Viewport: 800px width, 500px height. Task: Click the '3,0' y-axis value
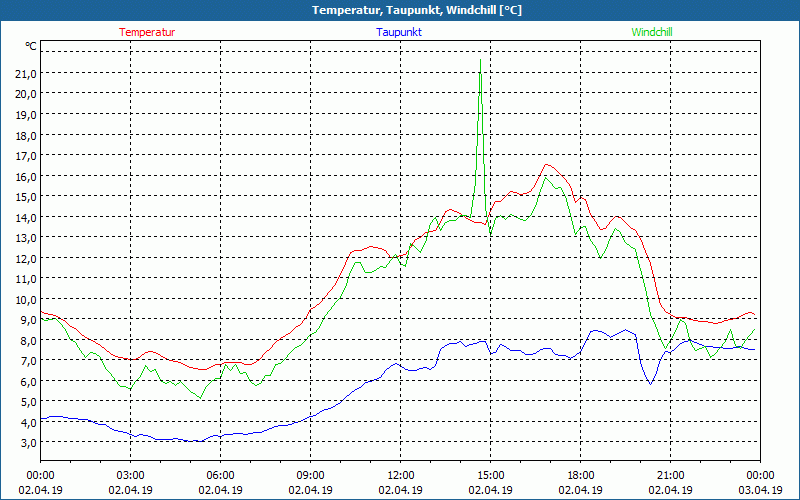pyautogui.click(x=29, y=443)
